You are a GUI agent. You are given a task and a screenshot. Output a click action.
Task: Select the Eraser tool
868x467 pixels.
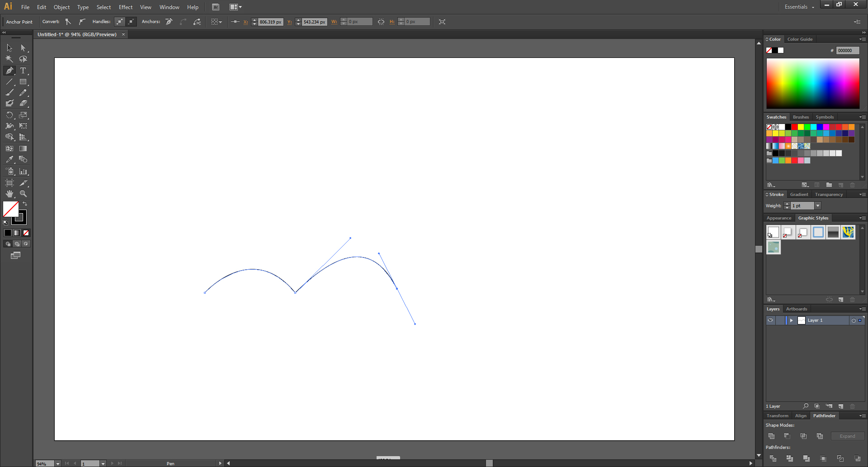pos(23,103)
